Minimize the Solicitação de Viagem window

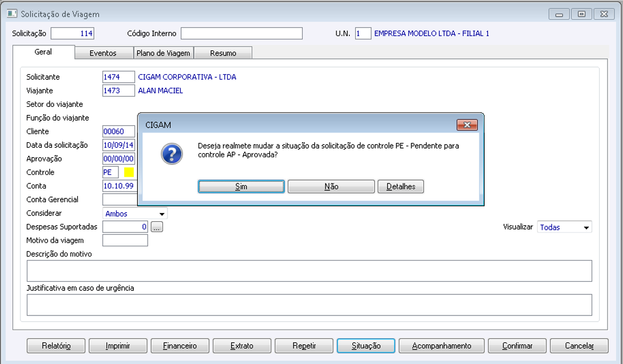pos(559,14)
